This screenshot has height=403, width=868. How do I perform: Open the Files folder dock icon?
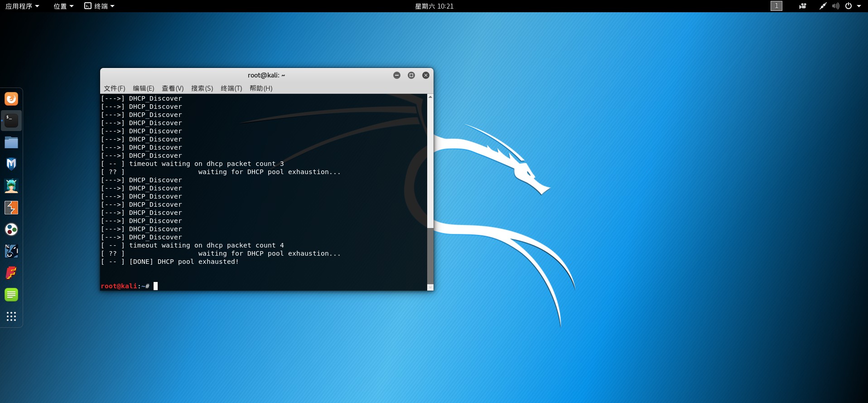point(11,142)
